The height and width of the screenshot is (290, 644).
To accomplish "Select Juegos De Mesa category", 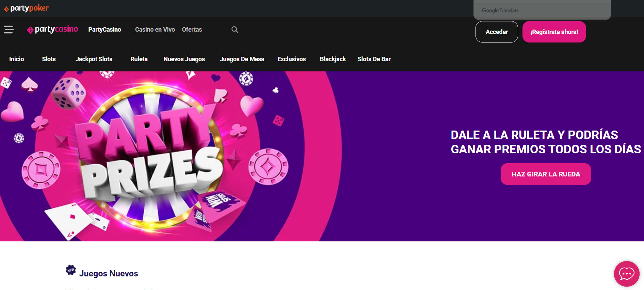I will [x=242, y=59].
